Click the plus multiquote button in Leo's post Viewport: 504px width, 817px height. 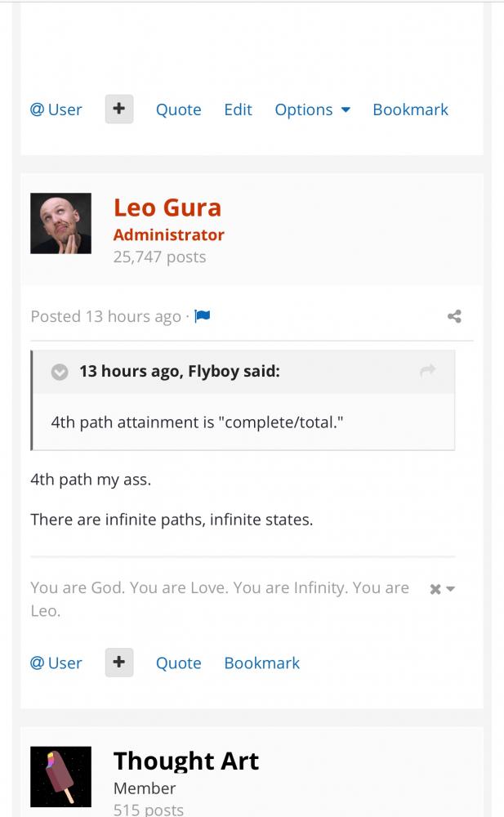pyautogui.click(x=118, y=663)
